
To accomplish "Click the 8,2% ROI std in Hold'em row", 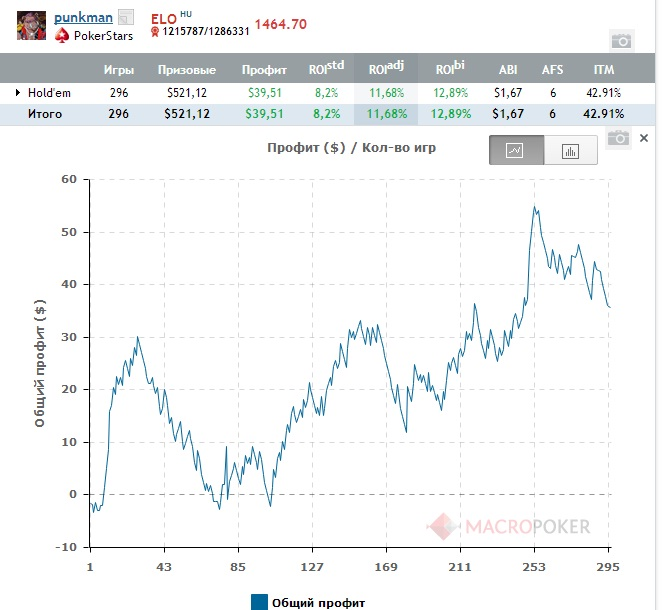I will (326, 93).
